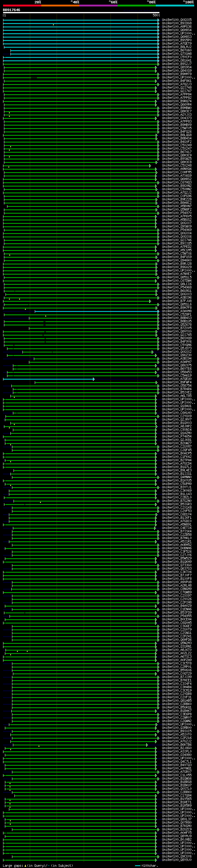197x868 pixels.
Task: Select the label UniRef100_D0BNH6
Action: coord(176,548)
